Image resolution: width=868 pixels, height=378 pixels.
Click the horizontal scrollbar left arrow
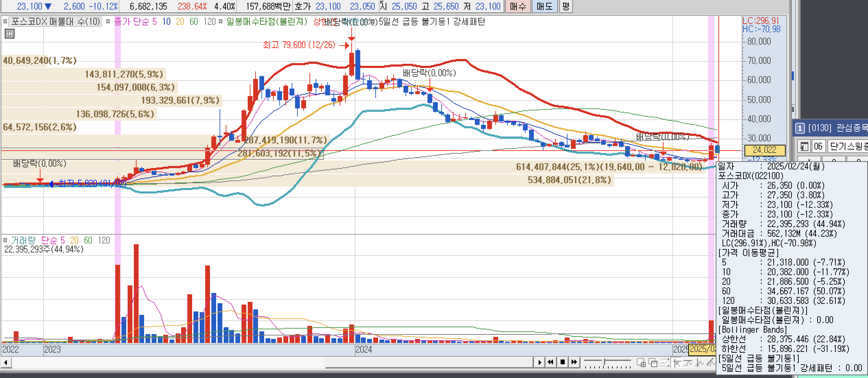click(6, 362)
